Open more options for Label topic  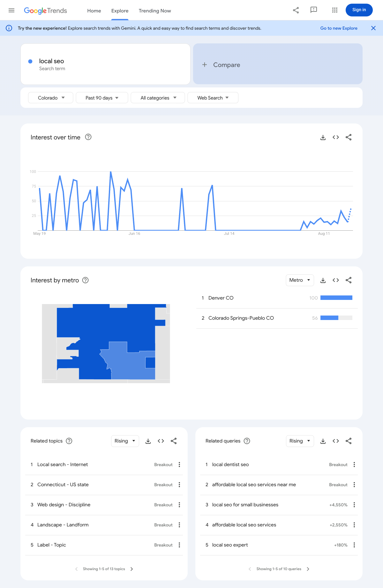pyautogui.click(x=179, y=545)
